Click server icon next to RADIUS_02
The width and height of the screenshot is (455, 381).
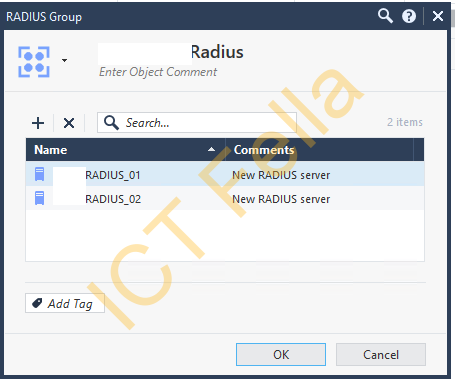tap(39, 198)
